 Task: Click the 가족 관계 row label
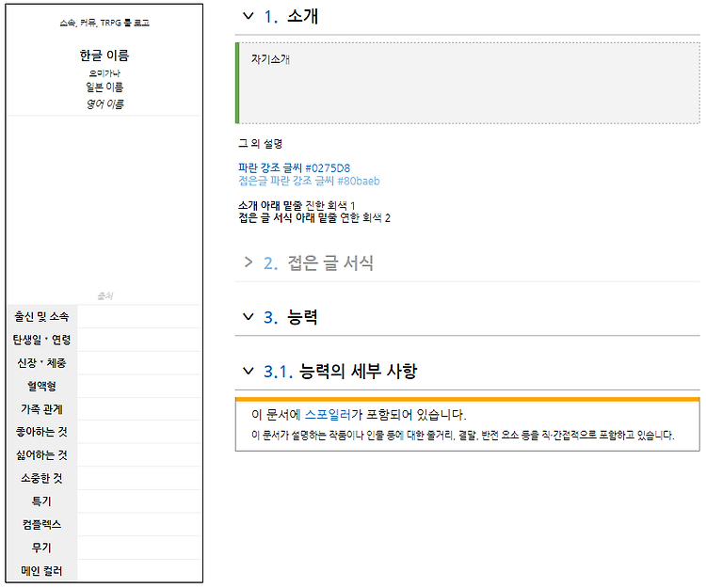(x=41, y=409)
